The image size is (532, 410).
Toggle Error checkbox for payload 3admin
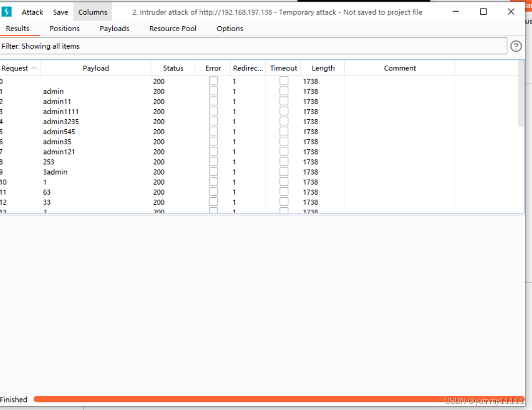pos(213,172)
